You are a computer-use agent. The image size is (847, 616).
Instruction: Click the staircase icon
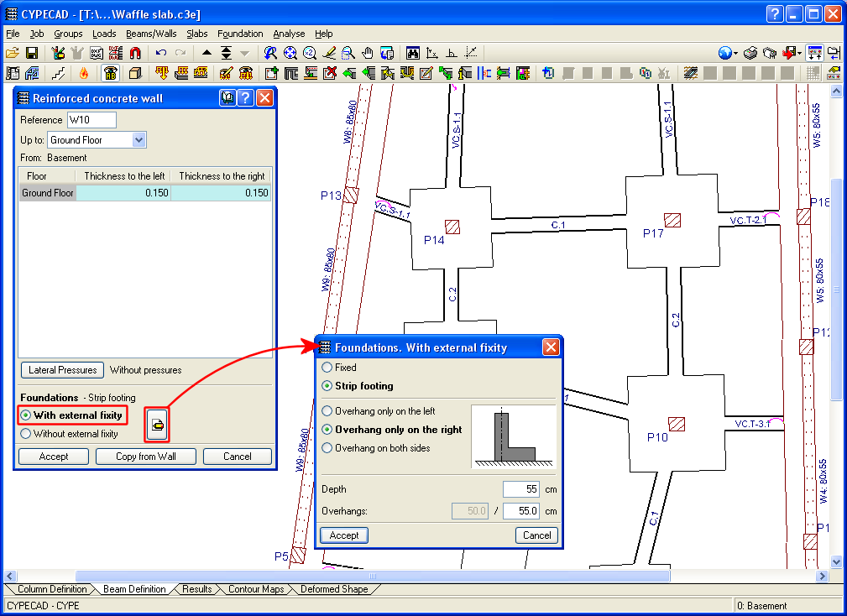tap(58, 73)
